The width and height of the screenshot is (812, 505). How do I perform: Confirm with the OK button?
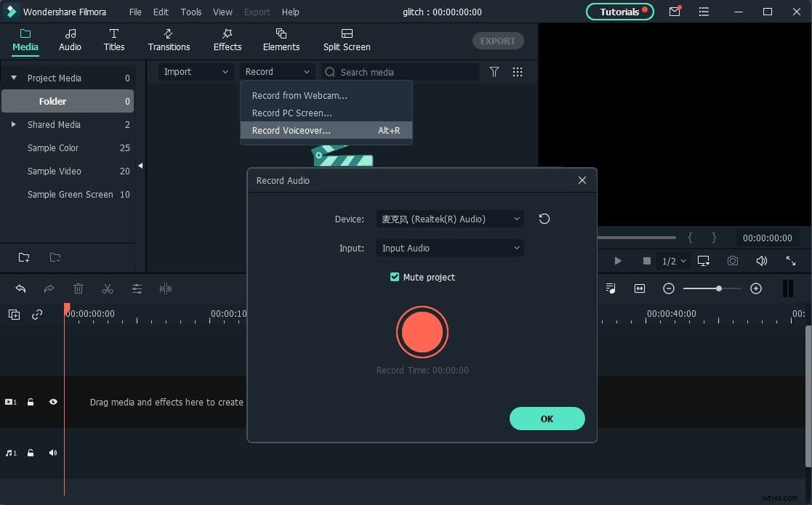[547, 419]
